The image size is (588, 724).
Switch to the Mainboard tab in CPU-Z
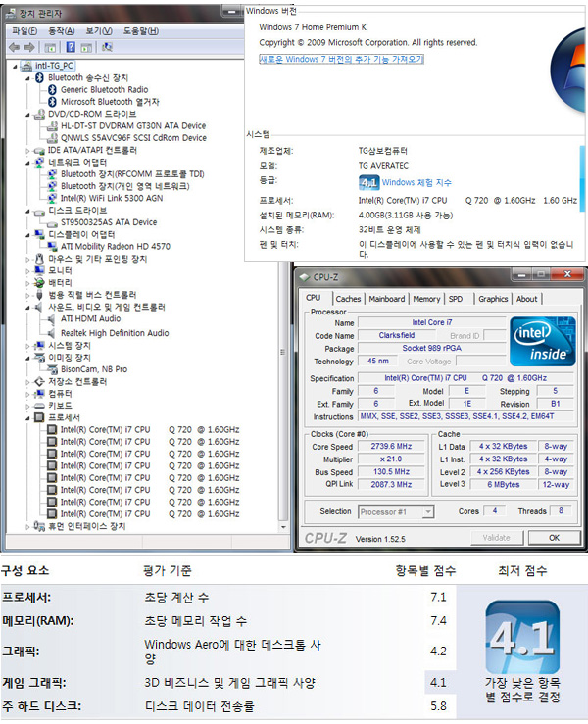387,299
